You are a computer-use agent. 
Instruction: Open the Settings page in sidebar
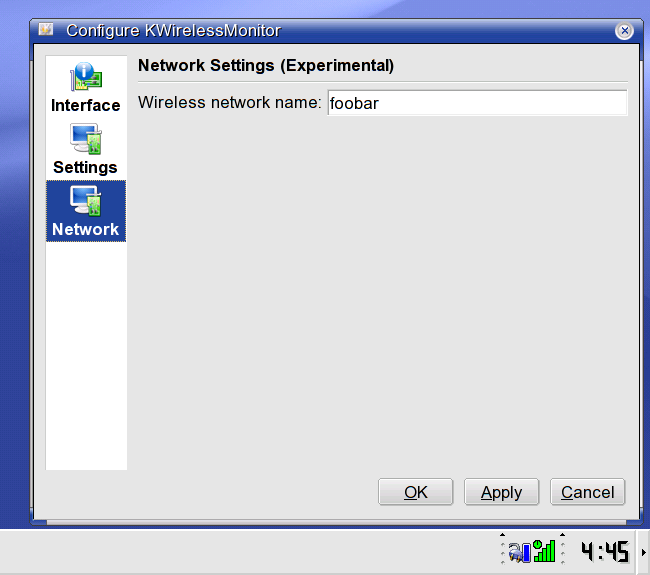coord(86,149)
